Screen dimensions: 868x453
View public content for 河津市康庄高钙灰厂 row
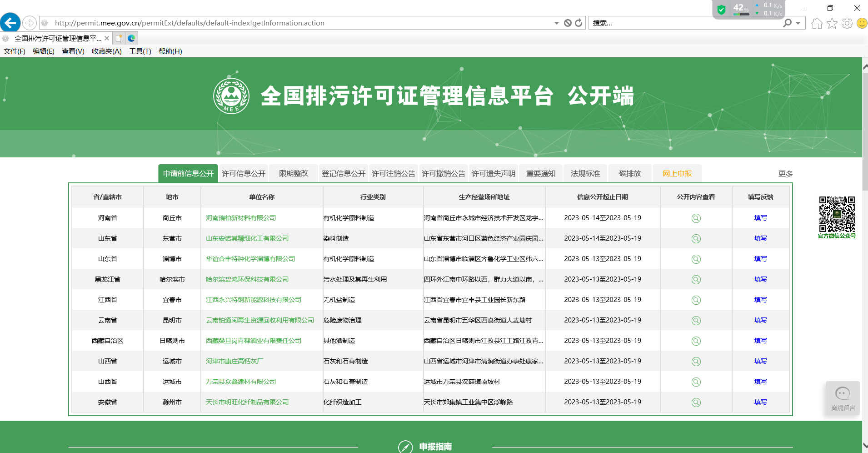696,362
